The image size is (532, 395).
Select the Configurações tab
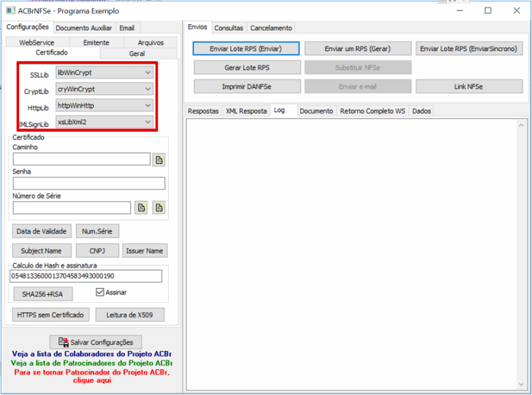(28, 27)
